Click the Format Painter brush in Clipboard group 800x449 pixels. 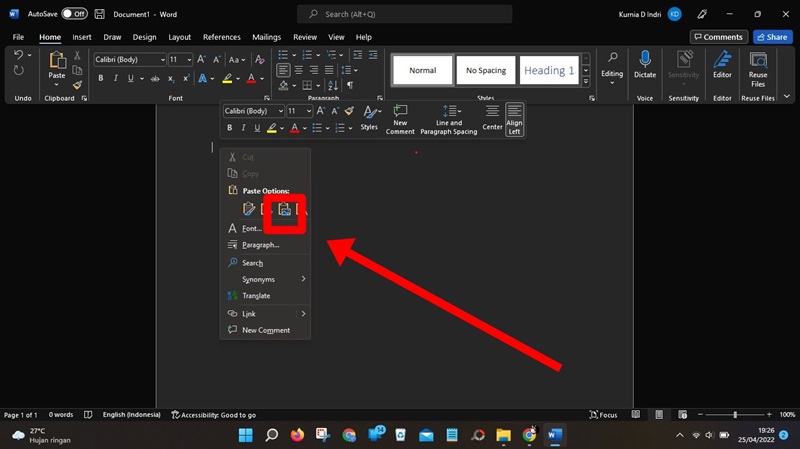(77, 85)
